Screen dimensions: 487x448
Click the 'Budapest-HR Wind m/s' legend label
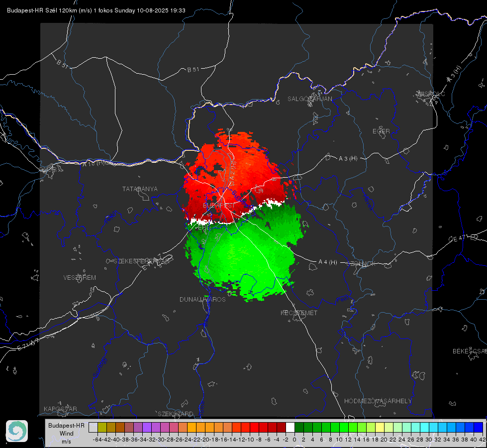pos(67,433)
